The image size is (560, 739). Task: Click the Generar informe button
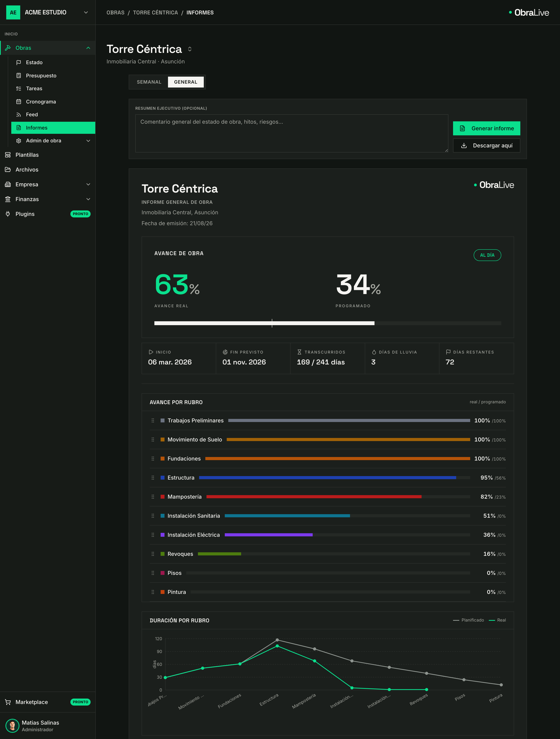(486, 128)
